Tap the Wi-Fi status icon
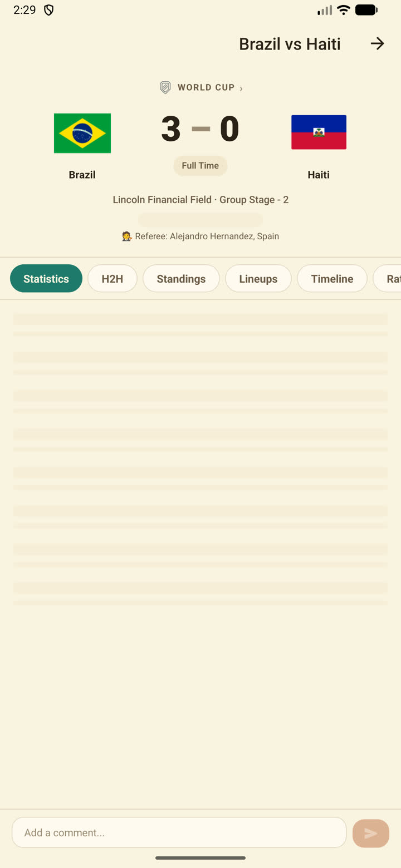This screenshot has width=401, height=868. coord(344,10)
